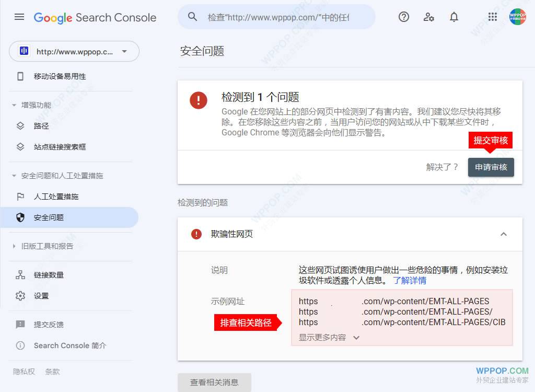This screenshot has height=392, width=535.
Task: Open the notifications bell
Action: (x=454, y=17)
